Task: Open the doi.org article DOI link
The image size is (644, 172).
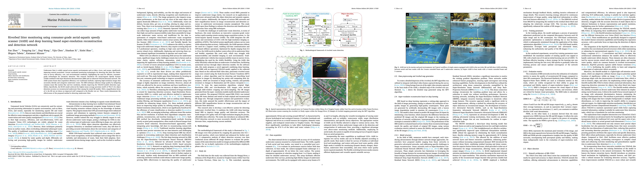Action: (x=25, y=152)
